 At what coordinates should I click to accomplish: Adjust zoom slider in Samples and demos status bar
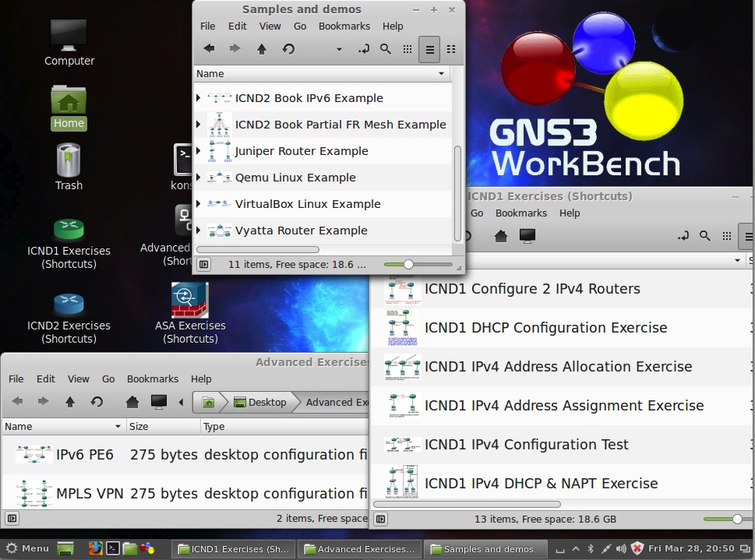point(408,265)
